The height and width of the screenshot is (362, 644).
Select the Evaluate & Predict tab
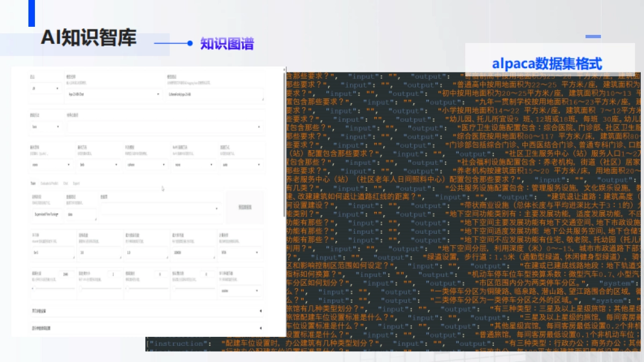(x=49, y=183)
